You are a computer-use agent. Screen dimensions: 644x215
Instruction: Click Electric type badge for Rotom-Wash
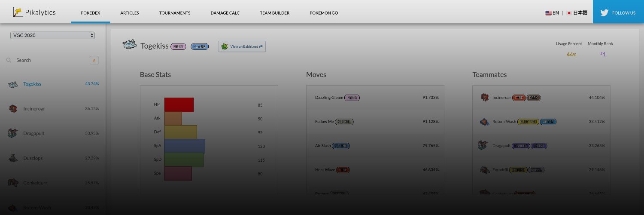click(528, 122)
